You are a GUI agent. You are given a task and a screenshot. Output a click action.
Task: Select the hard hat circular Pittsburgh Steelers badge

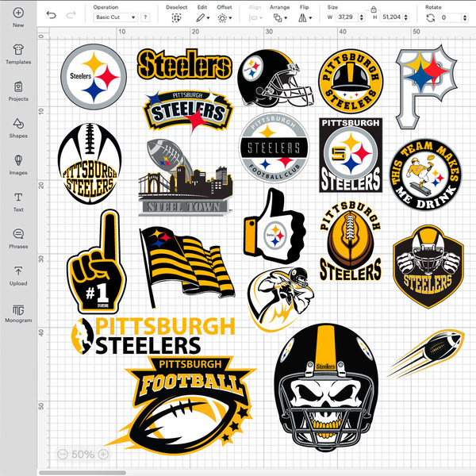pyautogui.click(x=351, y=81)
